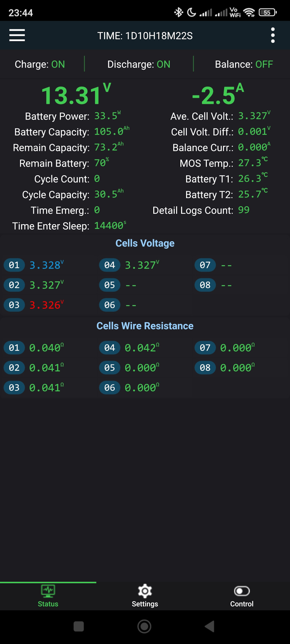Screen dimensions: 290x644
Task: Open the three-dot overflow menu
Action: pos(273,35)
